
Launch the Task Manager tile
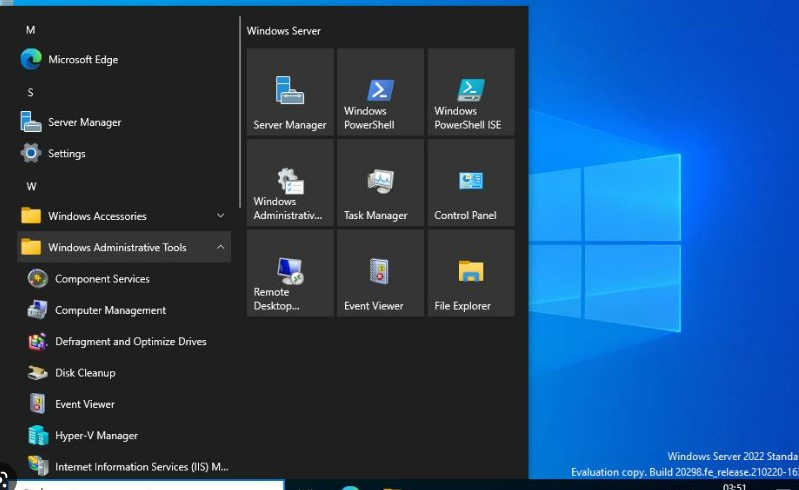coord(380,183)
